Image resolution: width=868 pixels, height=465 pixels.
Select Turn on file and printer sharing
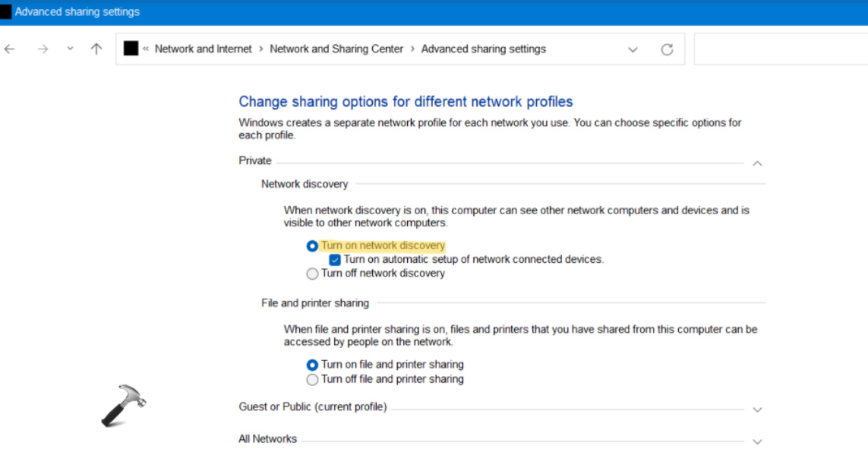(312, 365)
